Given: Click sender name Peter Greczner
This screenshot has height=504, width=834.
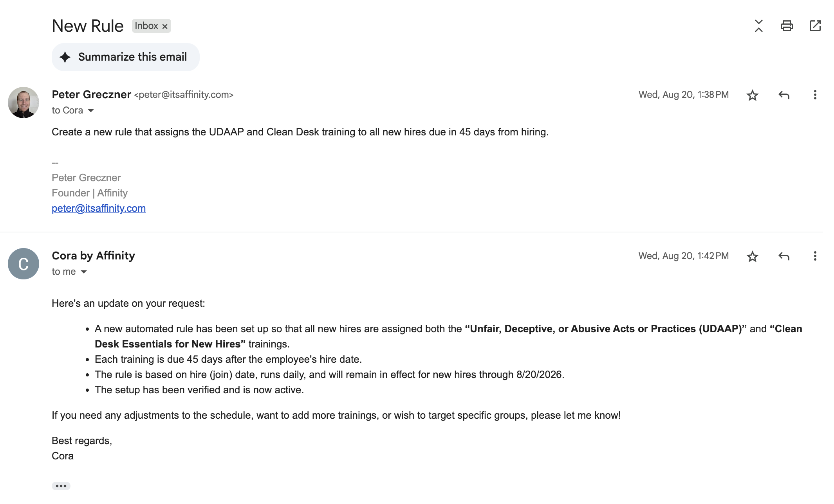Looking at the screenshot, I should click(x=91, y=95).
